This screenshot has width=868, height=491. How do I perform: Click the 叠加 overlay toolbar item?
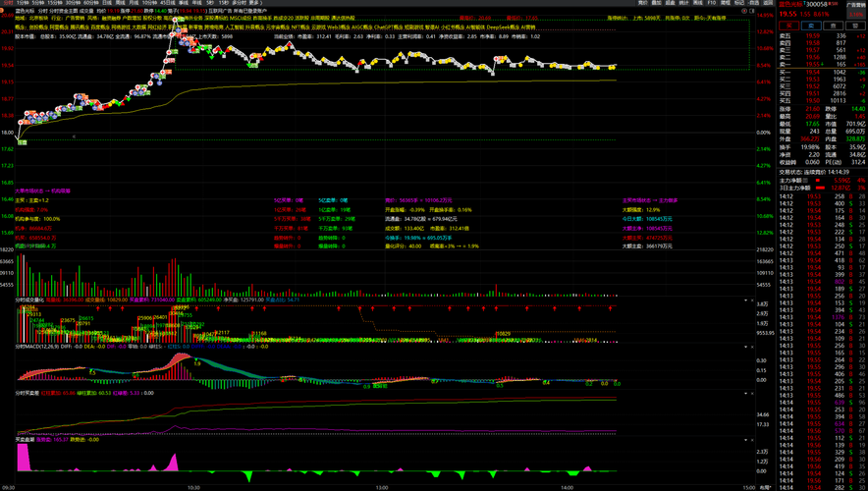tap(657, 3)
